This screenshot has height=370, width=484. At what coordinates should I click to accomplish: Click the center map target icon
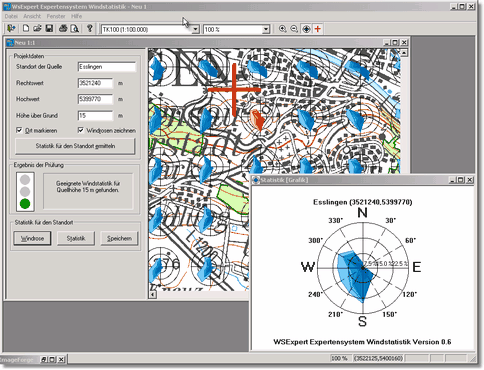pyautogui.click(x=306, y=29)
